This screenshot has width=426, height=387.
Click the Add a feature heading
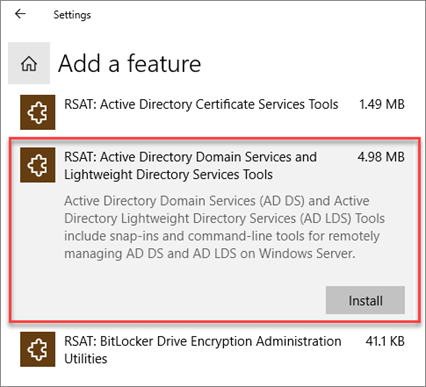[x=130, y=63]
